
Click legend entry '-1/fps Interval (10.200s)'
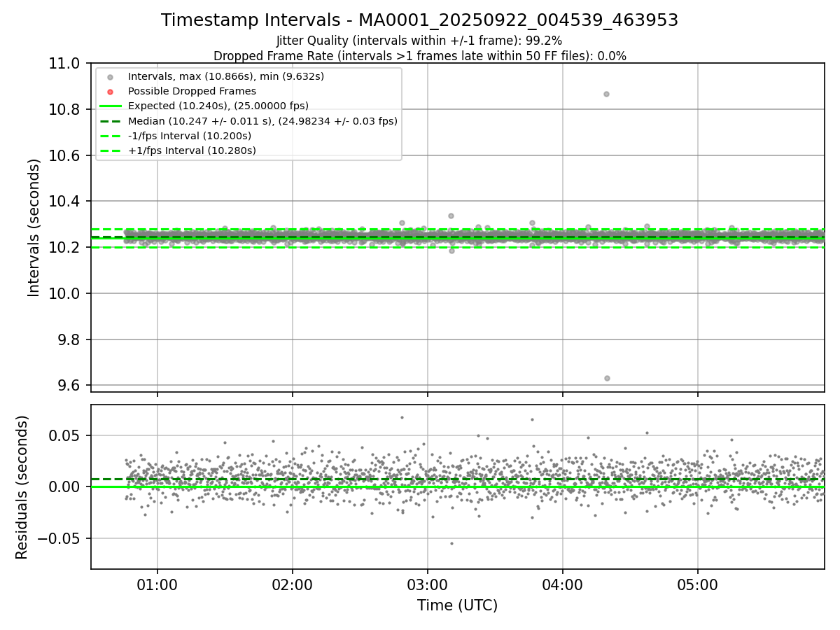point(190,136)
